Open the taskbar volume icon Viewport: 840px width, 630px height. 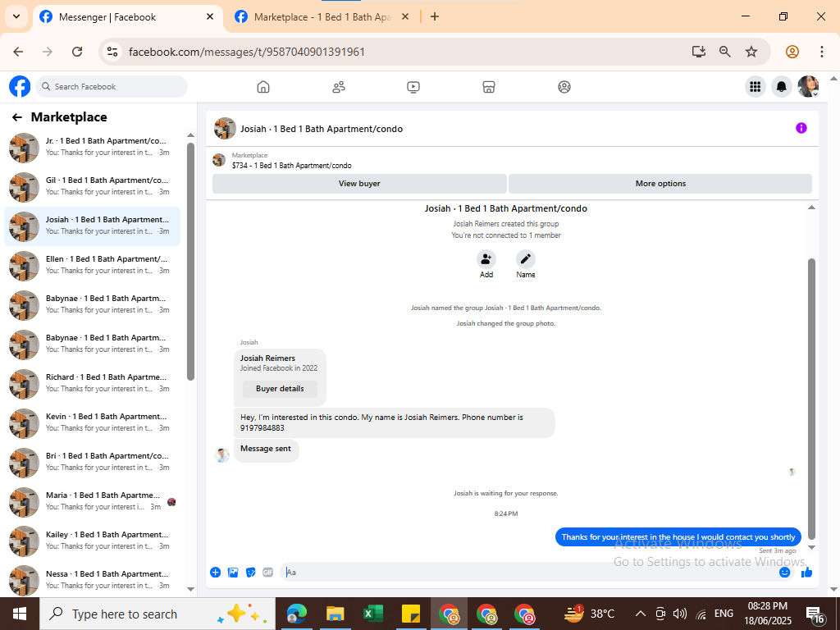pos(679,614)
